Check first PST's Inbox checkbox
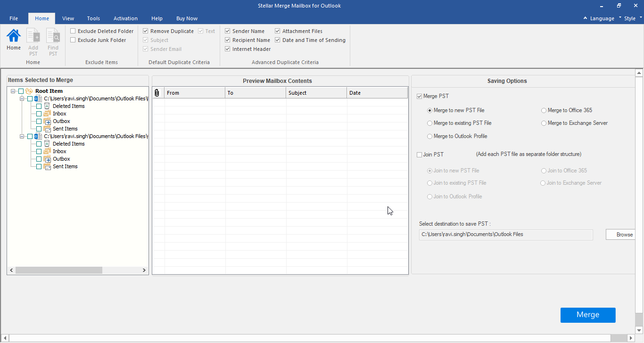This screenshot has height=343, width=644. point(39,114)
